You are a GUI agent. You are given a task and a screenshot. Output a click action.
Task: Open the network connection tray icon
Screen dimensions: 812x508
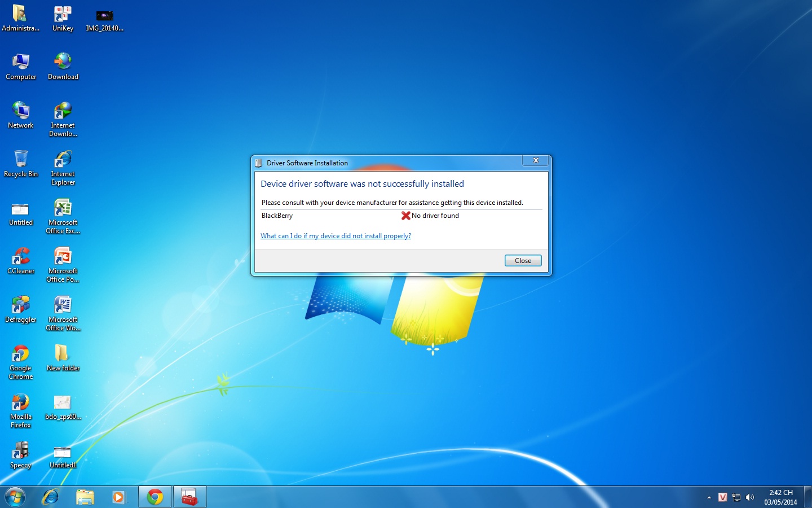[736, 497]
